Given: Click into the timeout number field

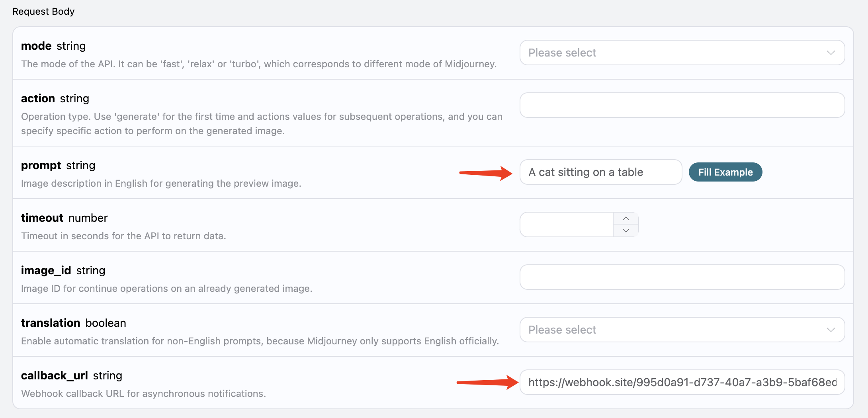Looking at the screenshot, I should coord(566,225).
